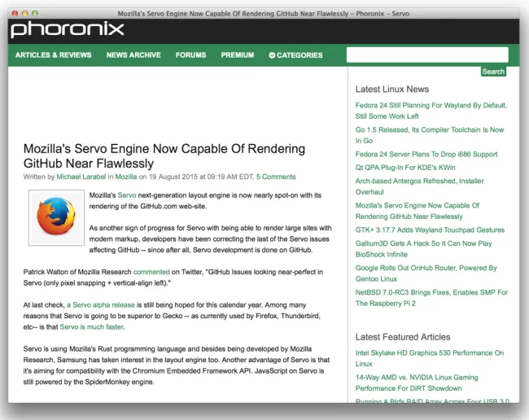Screen dimensions: 529x420
Task: Open Arch-based Antergos Refreshed news
Action: click(x=419, y=186)
